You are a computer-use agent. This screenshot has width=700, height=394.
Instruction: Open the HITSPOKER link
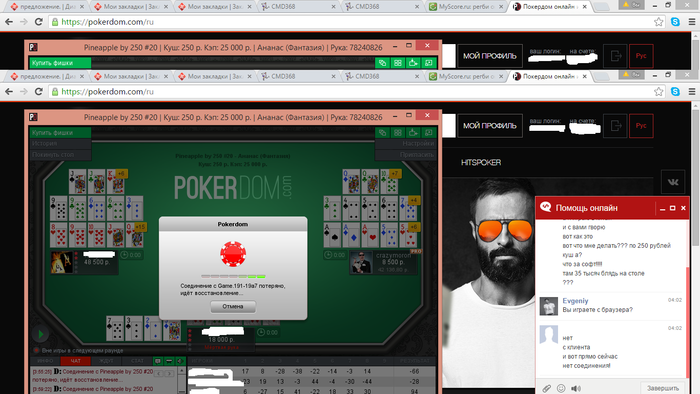click(x=481, y=162)
